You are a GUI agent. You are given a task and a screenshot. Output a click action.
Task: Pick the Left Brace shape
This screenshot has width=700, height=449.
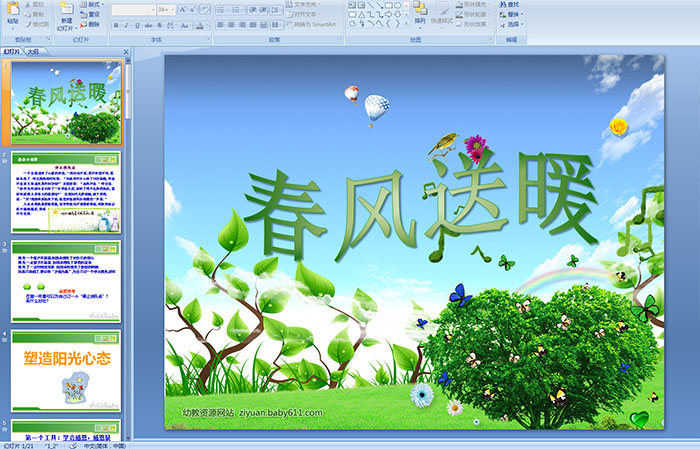[388, 24]
